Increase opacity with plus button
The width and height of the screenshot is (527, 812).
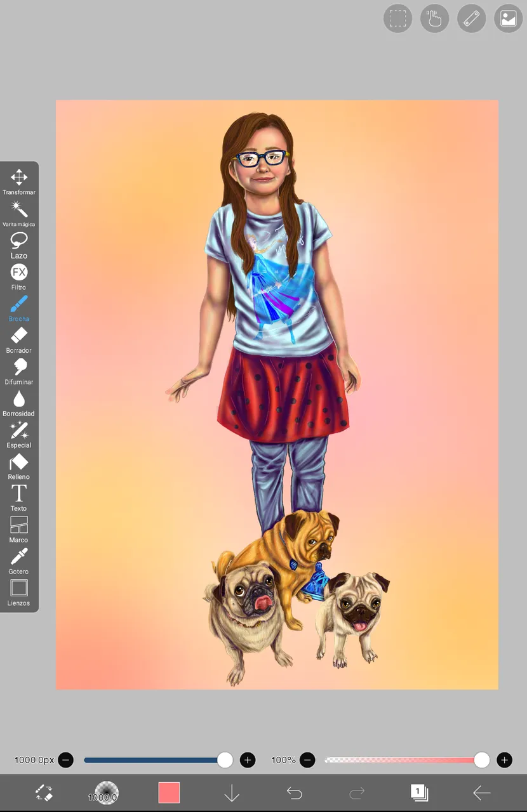pyautogui.click(x=504, y=760)
